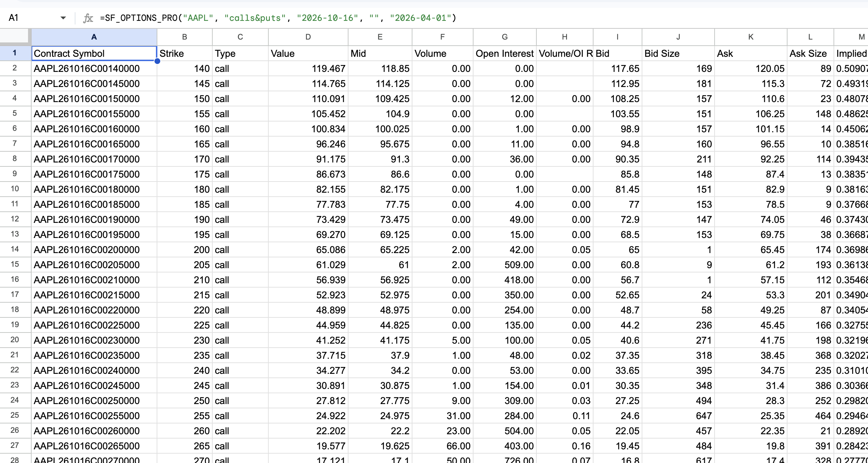The width and height of the screenshot is (868, 463).
Task: Select column B header
Action: [185, 37]
